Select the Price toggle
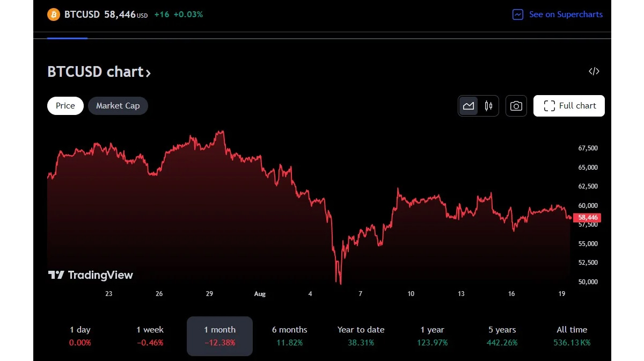The height and width of the screenshot is (361, 644). click(65, 106)
